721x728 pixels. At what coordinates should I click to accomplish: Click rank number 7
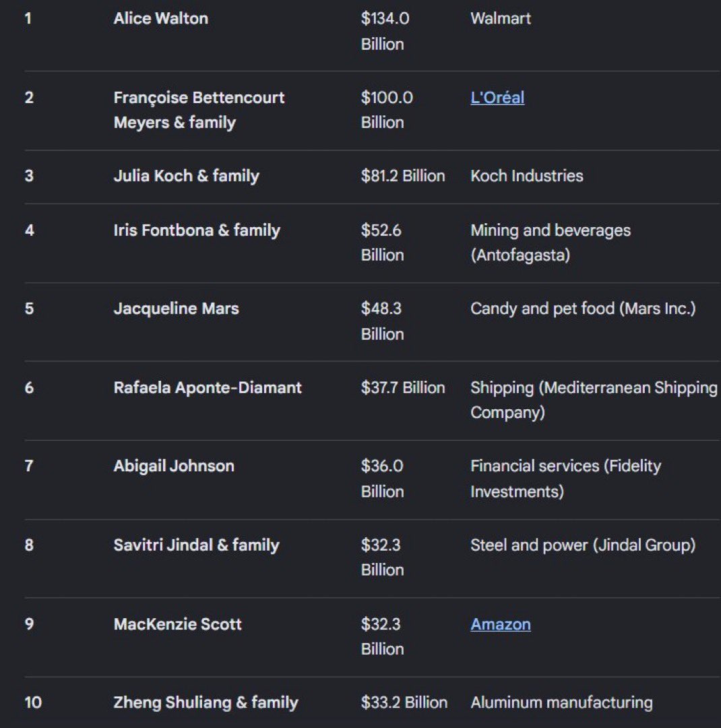click(x=29, y=466)
